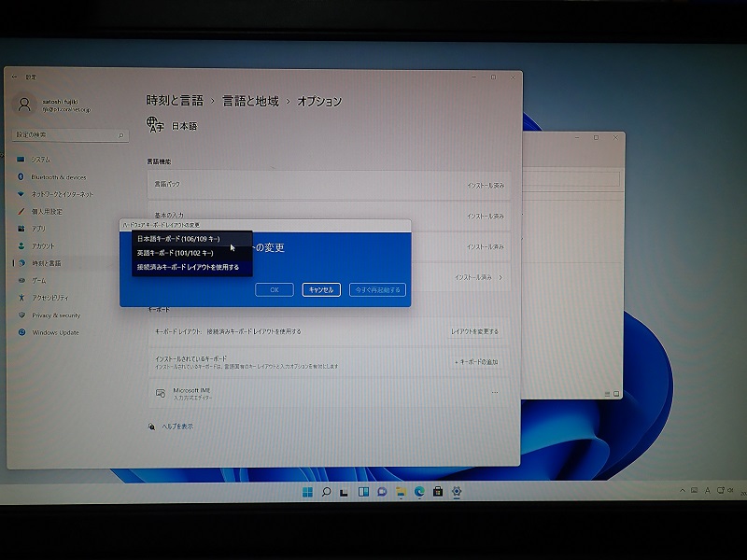Click the Settings gear on the taskbar
The height and width of the screenshot is (560, 747).
tap(457, 492)
